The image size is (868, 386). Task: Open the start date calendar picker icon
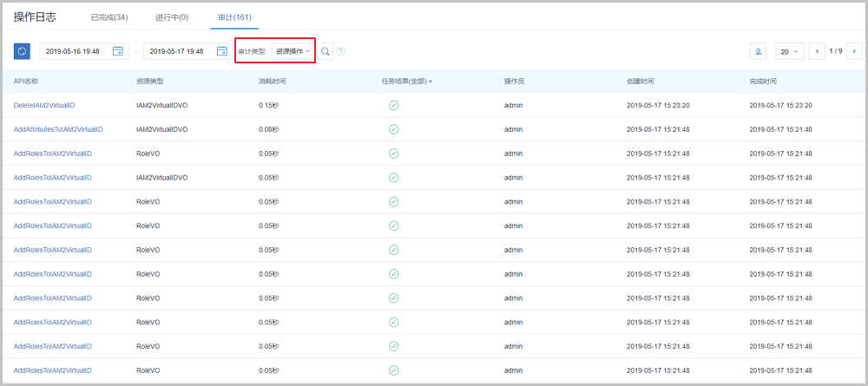tap(118, 51)
